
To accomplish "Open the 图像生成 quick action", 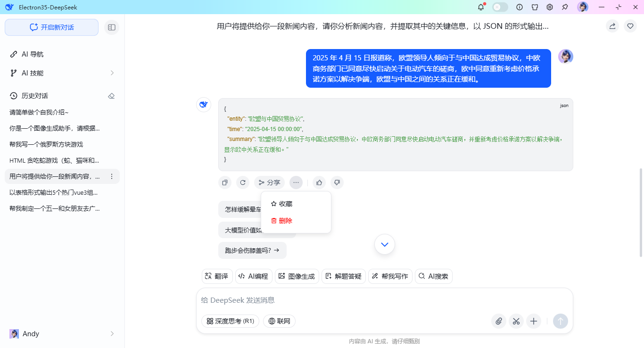I will 297,276.
